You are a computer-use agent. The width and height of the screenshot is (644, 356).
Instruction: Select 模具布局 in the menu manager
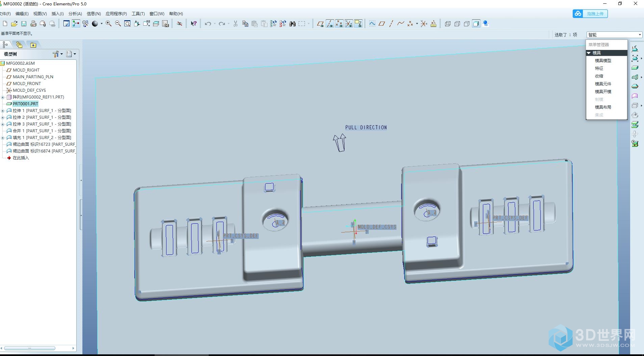(x=603, y=107)
